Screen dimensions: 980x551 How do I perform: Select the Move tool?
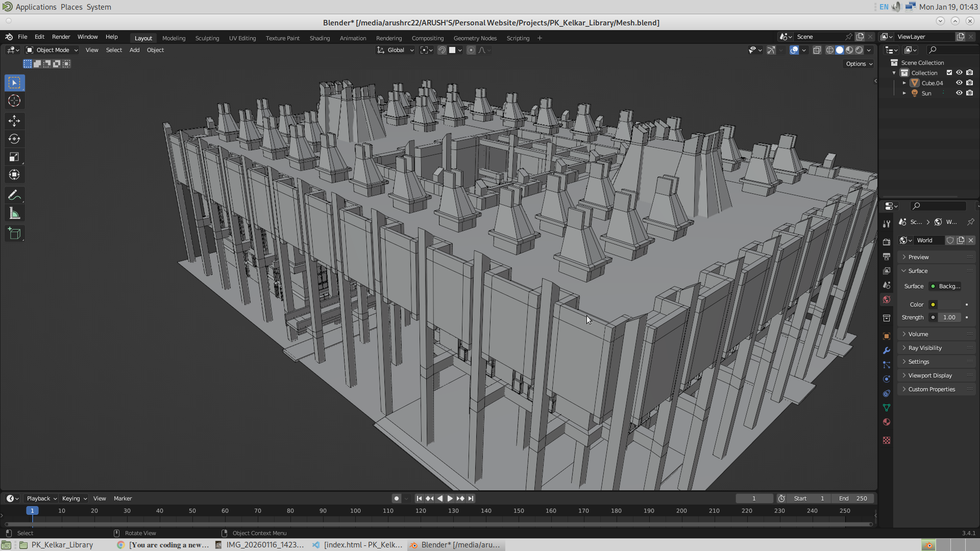click(x=14, y=121)
